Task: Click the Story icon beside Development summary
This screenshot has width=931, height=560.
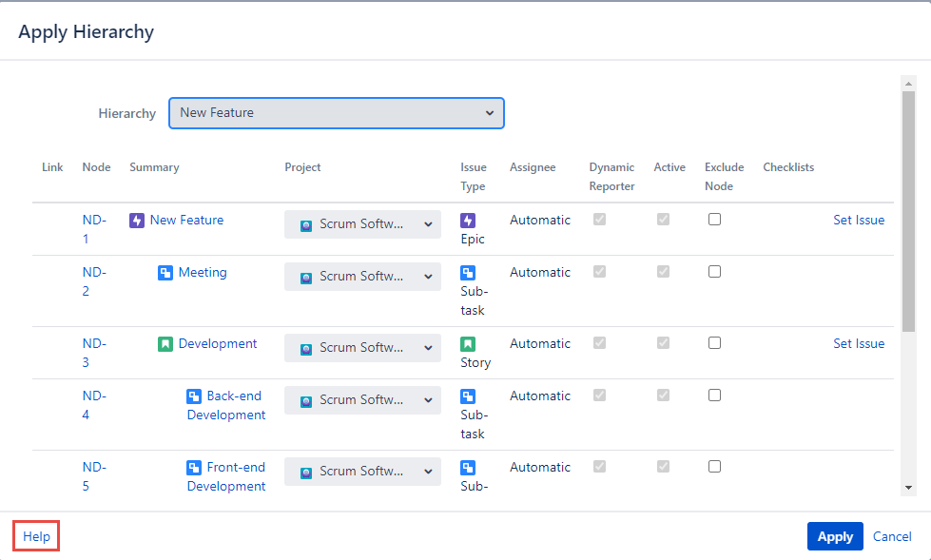Action: click(165, 344)
